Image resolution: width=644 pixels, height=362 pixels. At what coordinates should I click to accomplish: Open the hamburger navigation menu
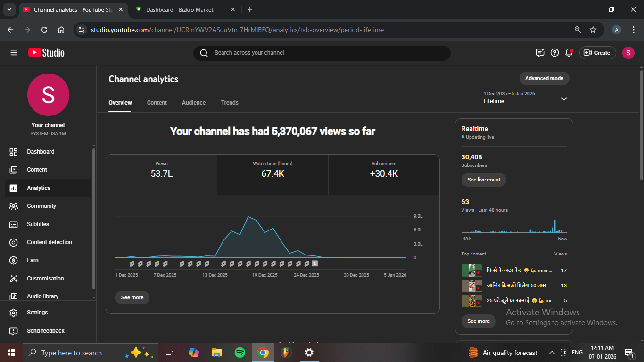pos(14,53)
